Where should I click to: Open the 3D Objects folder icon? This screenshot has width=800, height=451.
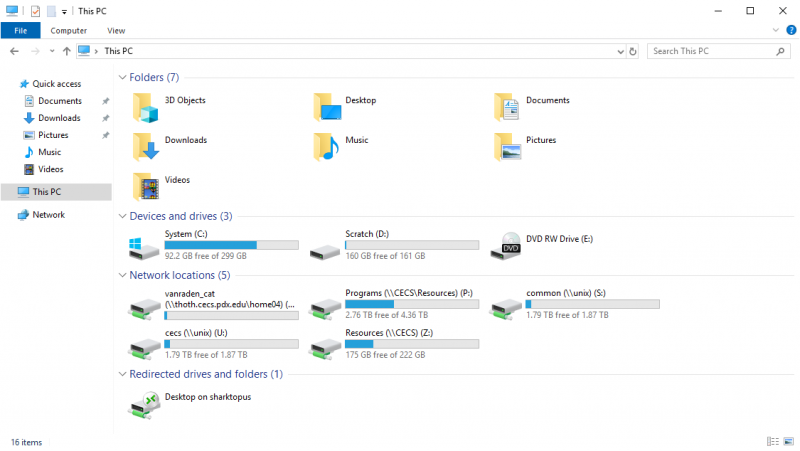pos(145,108)
